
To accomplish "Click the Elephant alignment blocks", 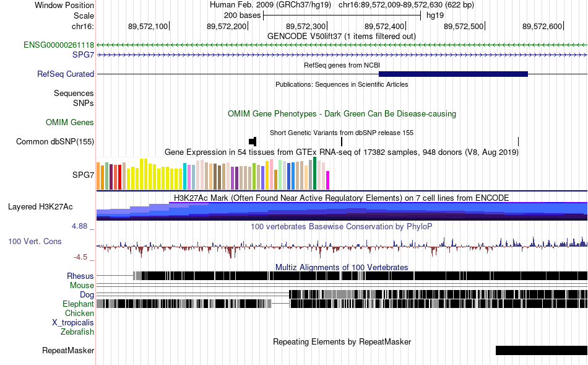I will [x=342, y=304].
